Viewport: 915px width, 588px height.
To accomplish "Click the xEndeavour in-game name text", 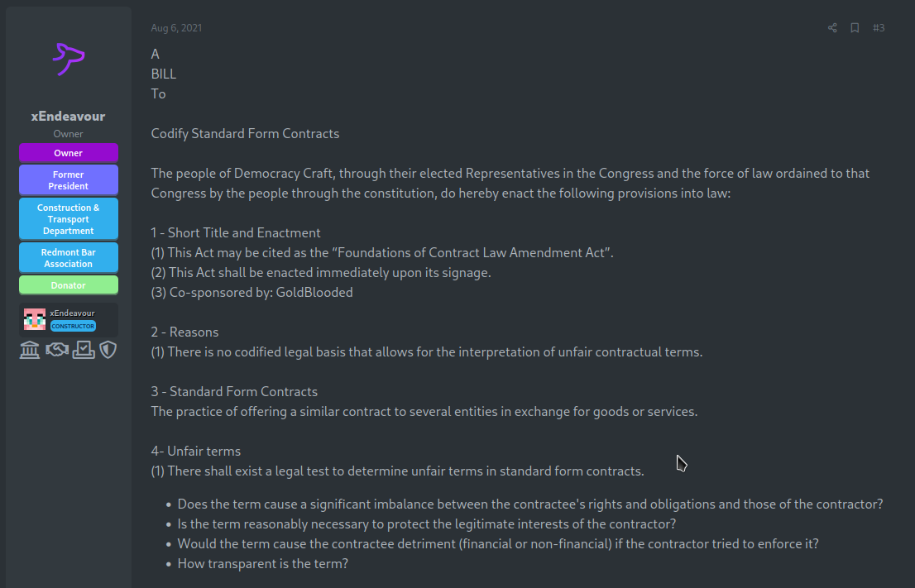I will 72,313.
